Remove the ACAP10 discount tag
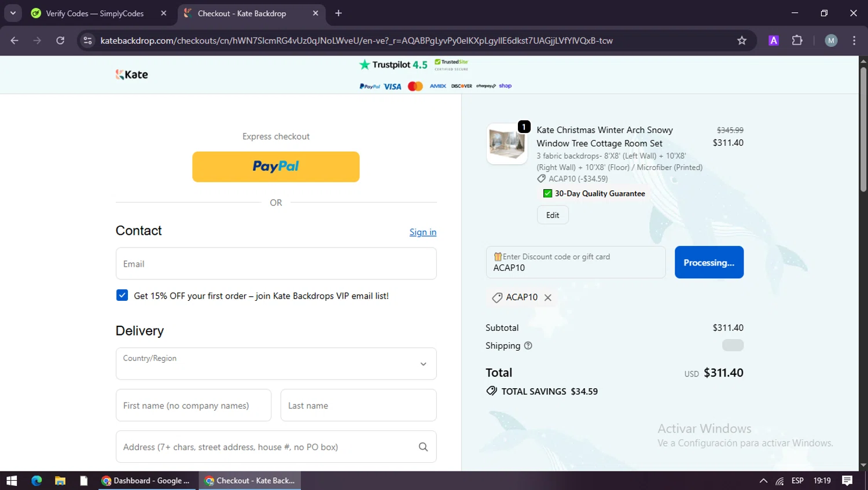The height and width of the screenshot is (490, 868). pos(548,297)
